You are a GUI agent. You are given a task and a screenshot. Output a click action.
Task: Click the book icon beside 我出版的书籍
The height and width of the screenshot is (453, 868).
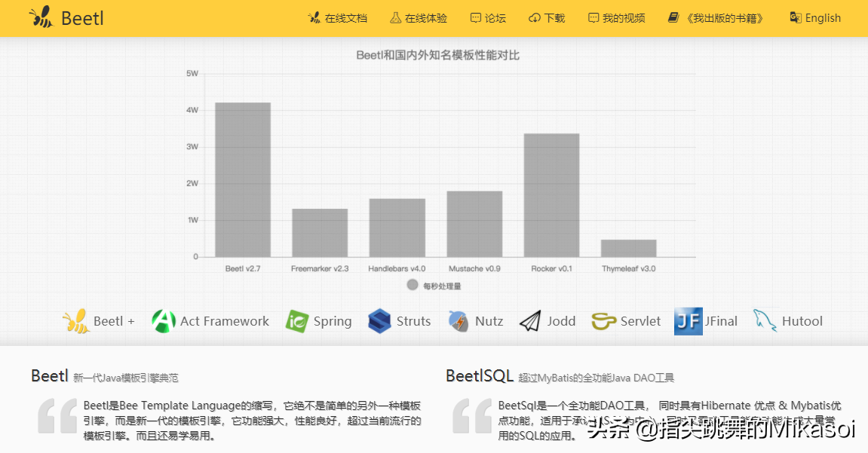click(673, 17)
